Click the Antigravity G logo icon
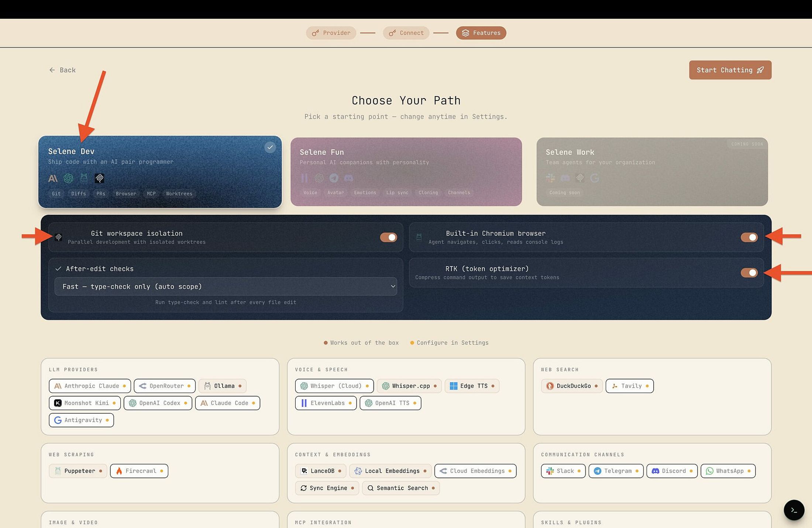The height and width of the screenshot is (528, 812). pyautogui.click(x=58, y=420)
